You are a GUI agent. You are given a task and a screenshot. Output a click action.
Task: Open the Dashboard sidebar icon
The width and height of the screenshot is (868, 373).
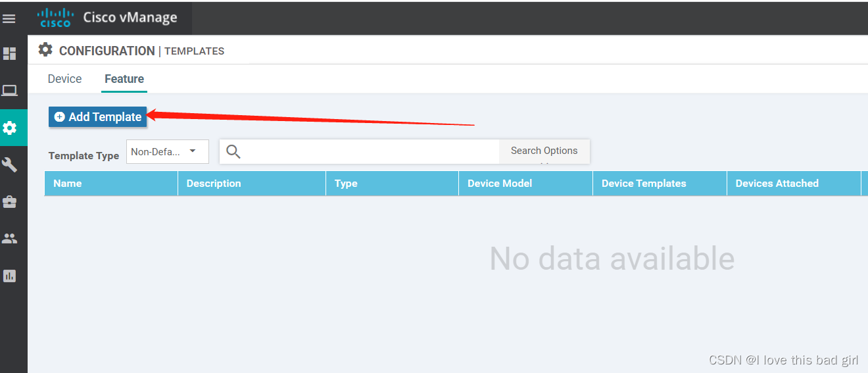pos(9,54)
